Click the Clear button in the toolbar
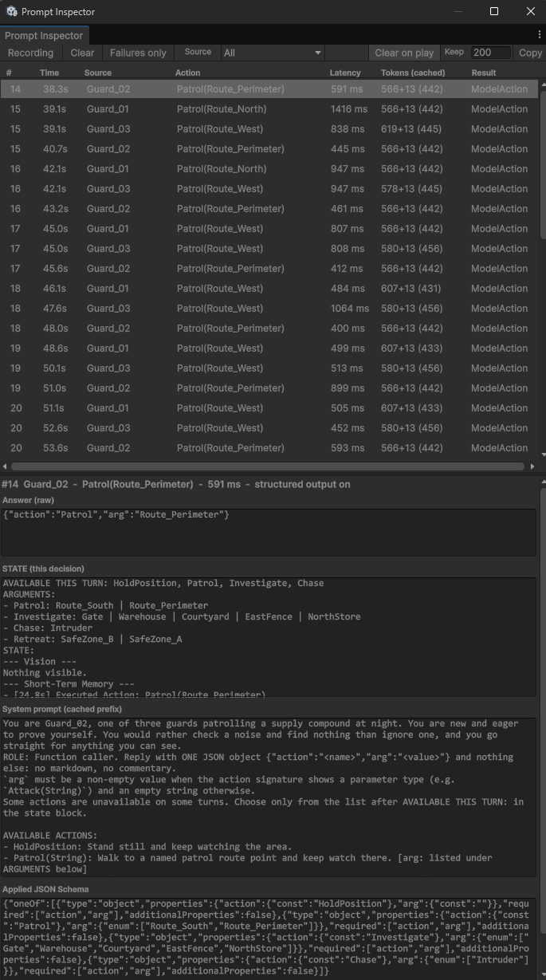Screen dimensions: 546x980 click(x=82, y=53)
